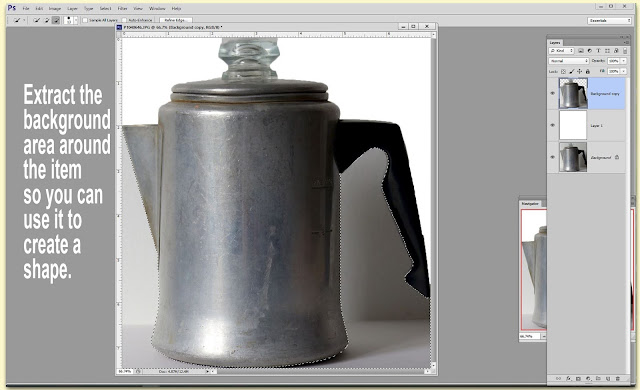Viewport: 640px width, 390px height.
Task: Create a new layer
Action: [607, 379]
